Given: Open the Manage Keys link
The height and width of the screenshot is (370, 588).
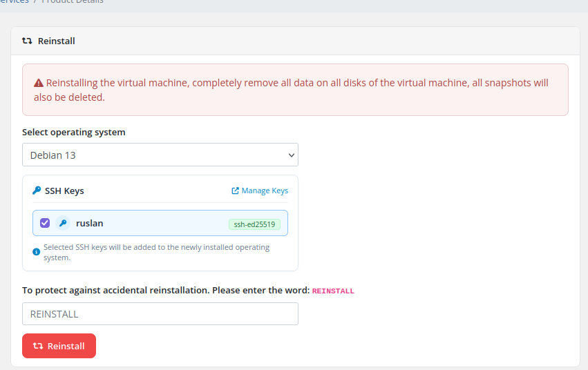Looking at the screenshot, I should 260,191.
